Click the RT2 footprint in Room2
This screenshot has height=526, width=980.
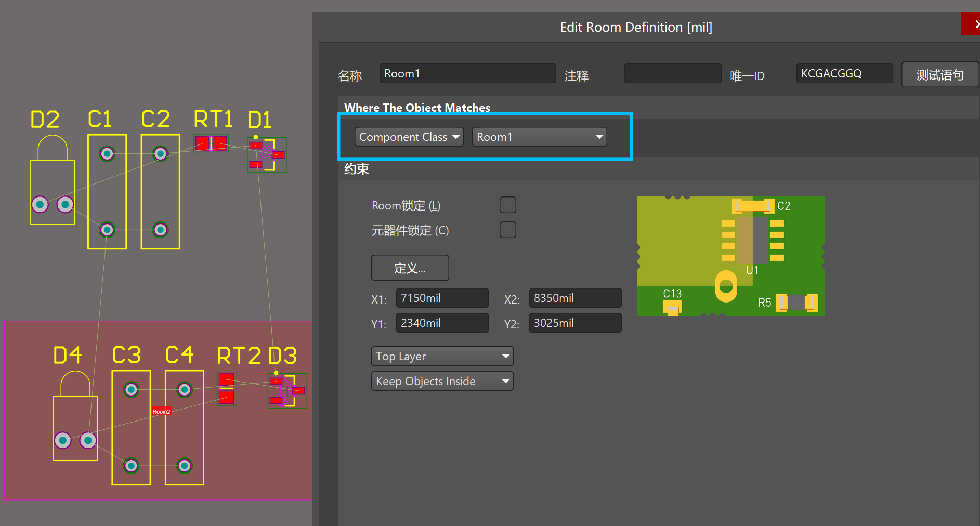click(226, 389)
